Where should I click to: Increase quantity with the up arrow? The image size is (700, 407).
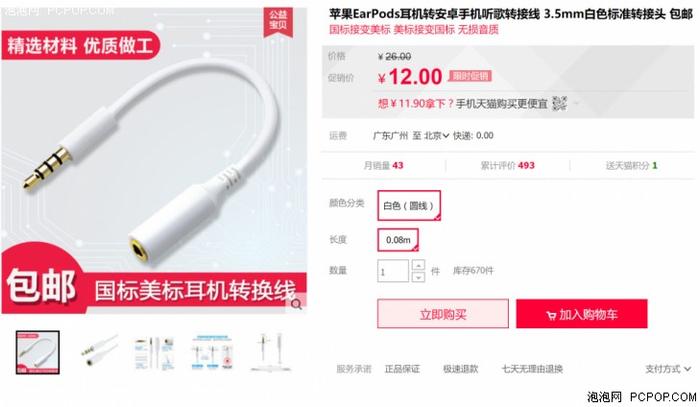coord(418,265)
